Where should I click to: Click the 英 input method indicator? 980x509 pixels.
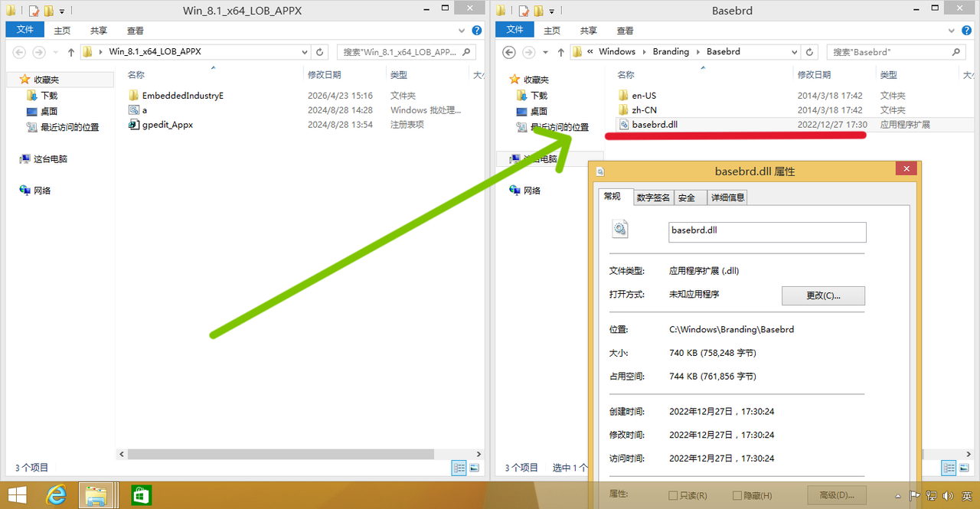click(x=967, y=495)
